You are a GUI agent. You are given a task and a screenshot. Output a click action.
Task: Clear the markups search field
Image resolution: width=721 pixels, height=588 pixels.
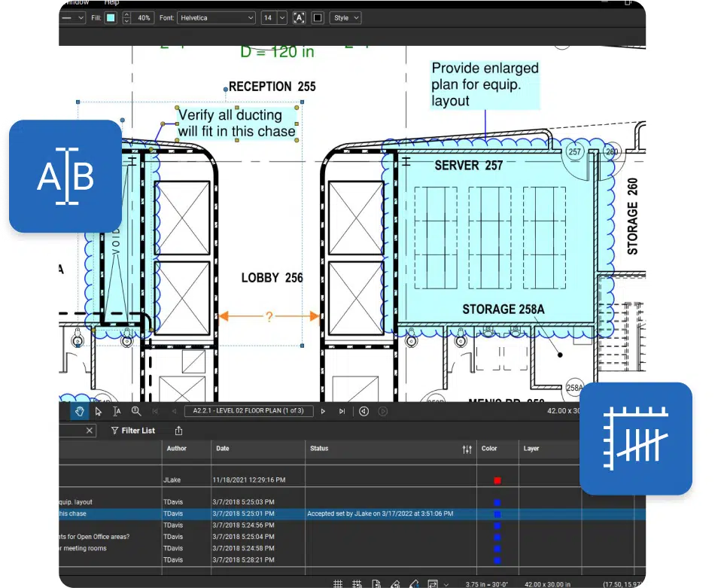tap(90, 431)
